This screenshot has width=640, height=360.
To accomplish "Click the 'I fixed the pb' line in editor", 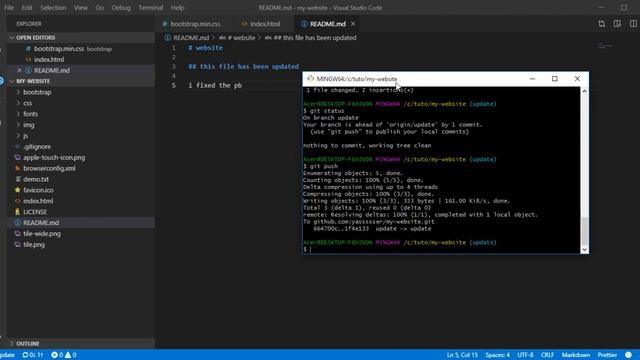I will point(215,85).
